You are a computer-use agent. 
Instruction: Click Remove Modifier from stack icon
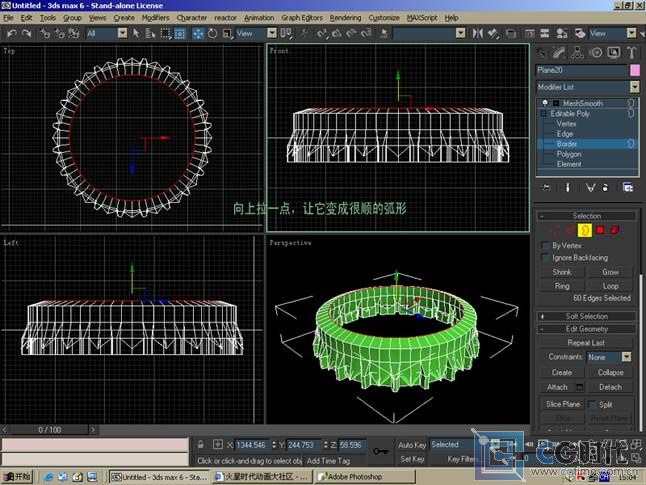click(x=605, y=187)
